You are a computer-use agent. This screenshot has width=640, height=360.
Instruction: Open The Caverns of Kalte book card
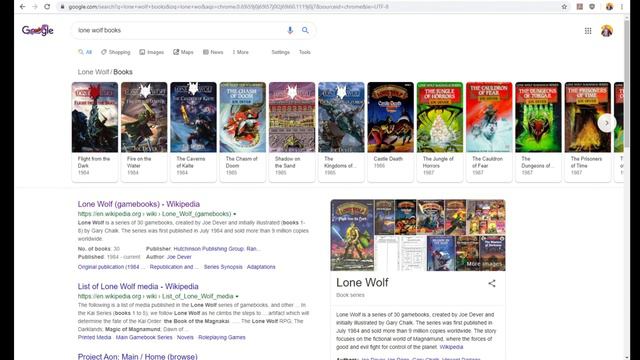pos(193,131)
